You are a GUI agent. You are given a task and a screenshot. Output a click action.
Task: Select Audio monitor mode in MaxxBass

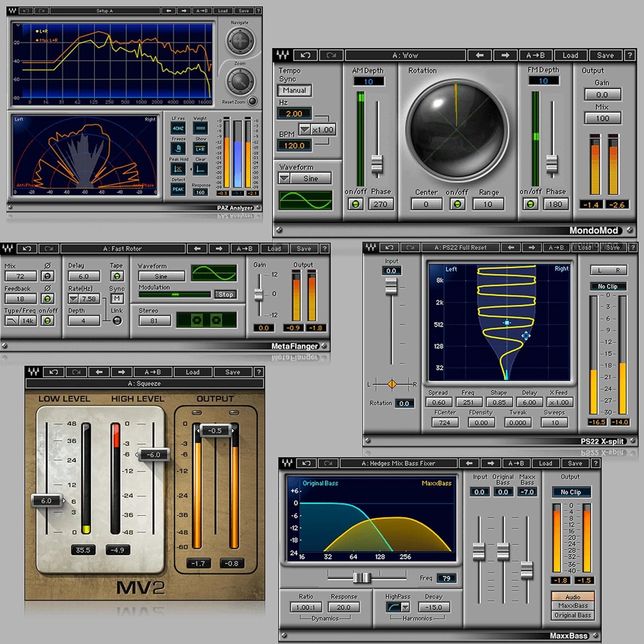[x=572, y=597]
